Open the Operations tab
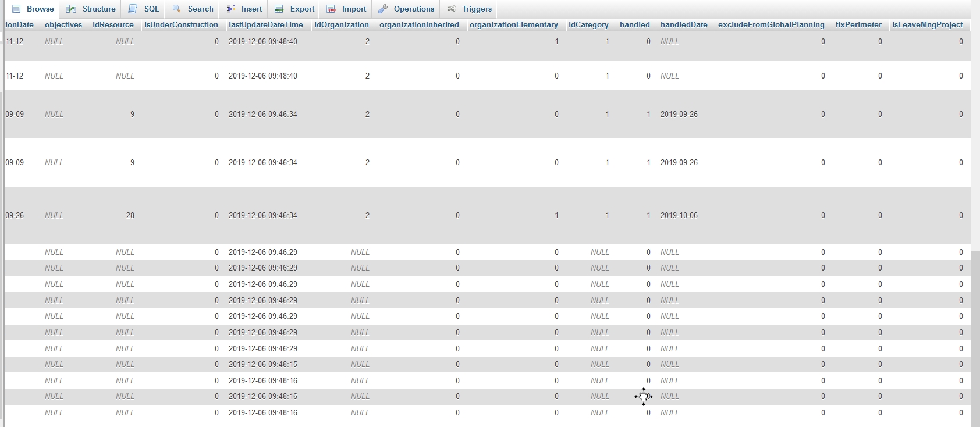Viewport: 980px width, 427px height. click(x=413, y=9)
